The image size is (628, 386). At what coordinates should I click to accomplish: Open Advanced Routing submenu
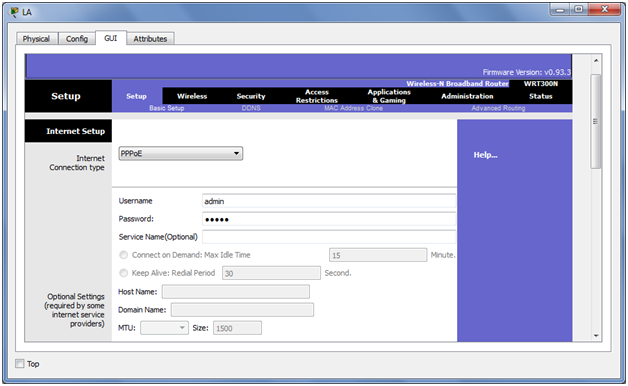click(498, 108)
